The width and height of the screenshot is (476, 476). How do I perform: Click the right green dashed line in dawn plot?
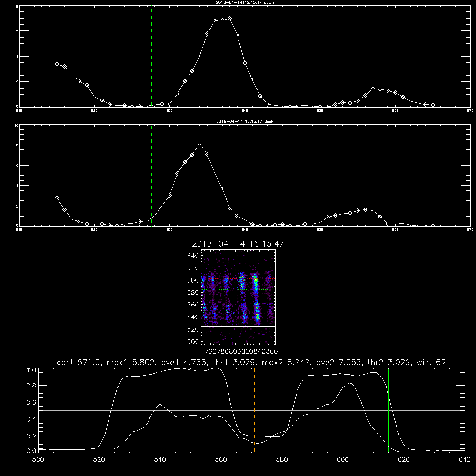[263, 56]
